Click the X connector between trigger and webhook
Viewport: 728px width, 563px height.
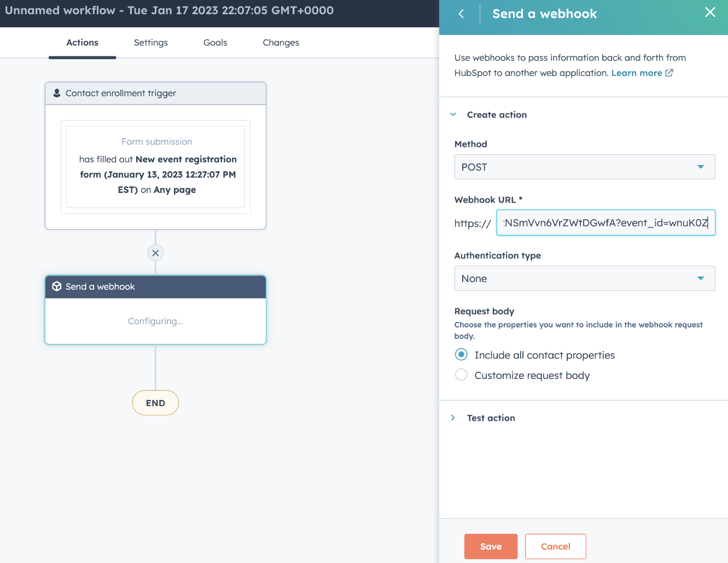(155, 253)
